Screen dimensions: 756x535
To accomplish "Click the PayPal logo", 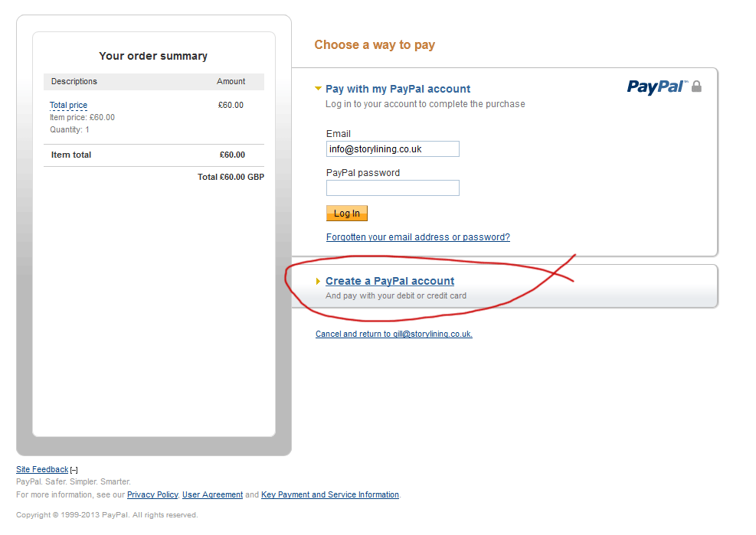I will coord(656,86).
